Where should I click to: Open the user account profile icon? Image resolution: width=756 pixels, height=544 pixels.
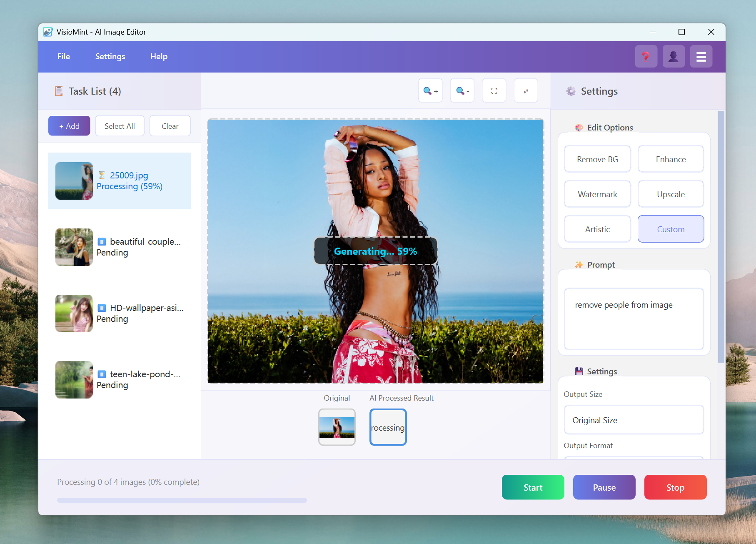coord(673,57)
